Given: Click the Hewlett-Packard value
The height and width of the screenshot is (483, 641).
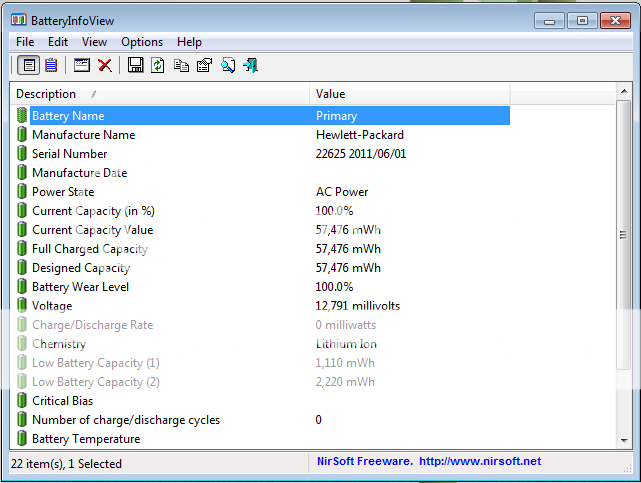Looking at the screenshot, I should pos(360,135).
